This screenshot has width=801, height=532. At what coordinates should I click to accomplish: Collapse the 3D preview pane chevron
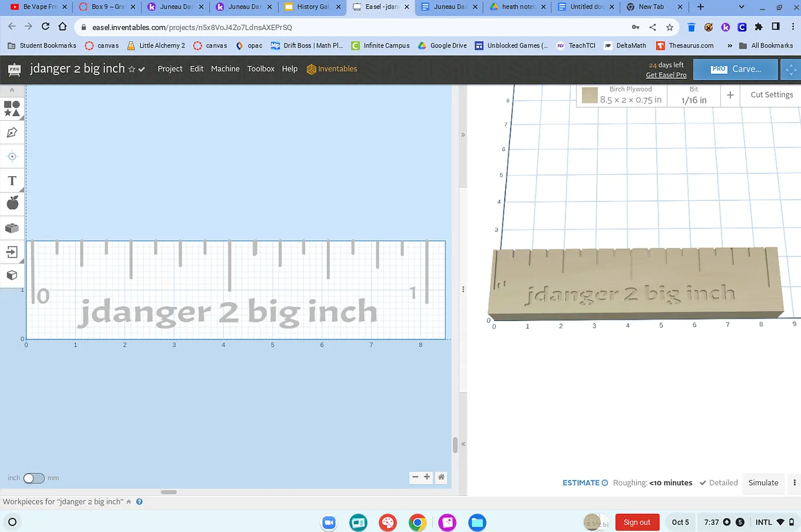(x=462, y=134)
